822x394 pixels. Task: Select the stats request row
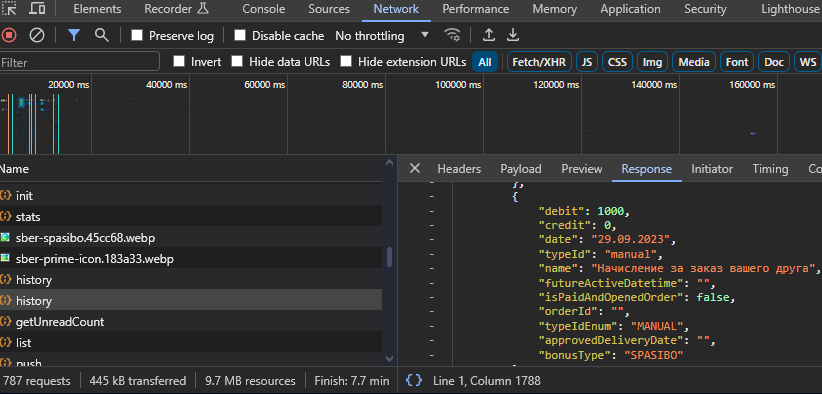pyautogui.click(x=191, y=216)
